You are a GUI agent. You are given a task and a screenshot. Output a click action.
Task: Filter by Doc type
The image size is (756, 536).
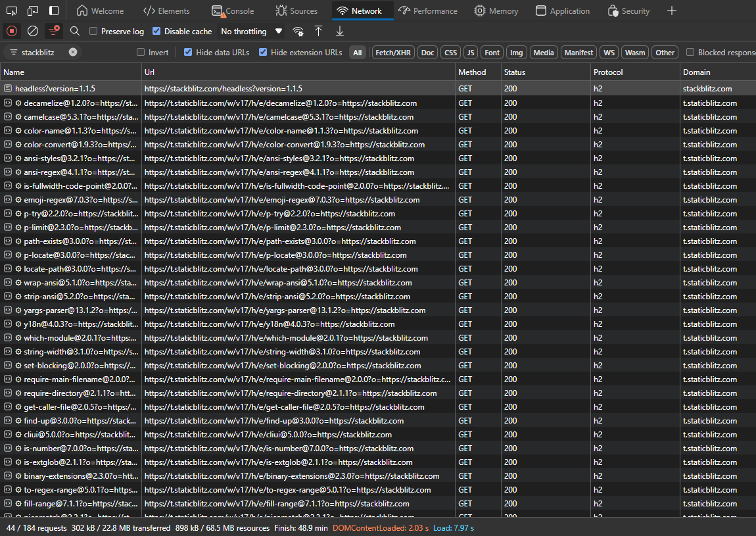tap(428, 53)
